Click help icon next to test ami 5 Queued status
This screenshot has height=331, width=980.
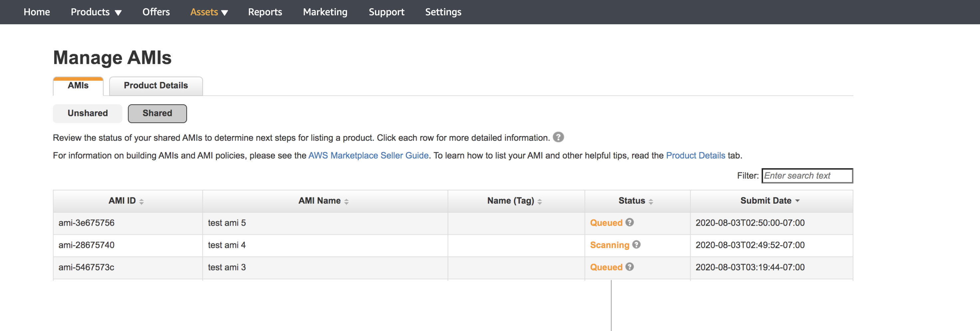630,222
